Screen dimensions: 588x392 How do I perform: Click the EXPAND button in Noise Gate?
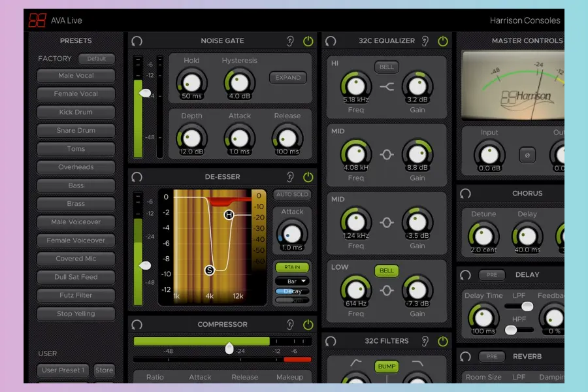pyautogui.click(x=287, y=78)
